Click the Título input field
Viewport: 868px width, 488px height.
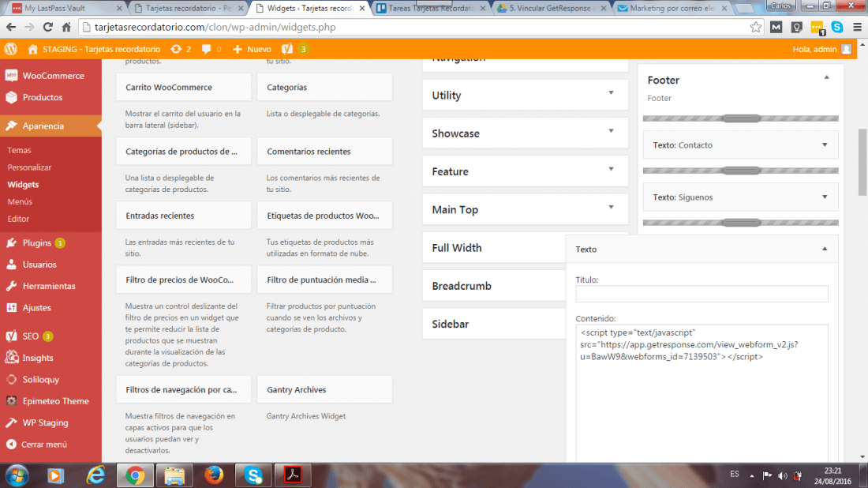(x=702, y=294)
